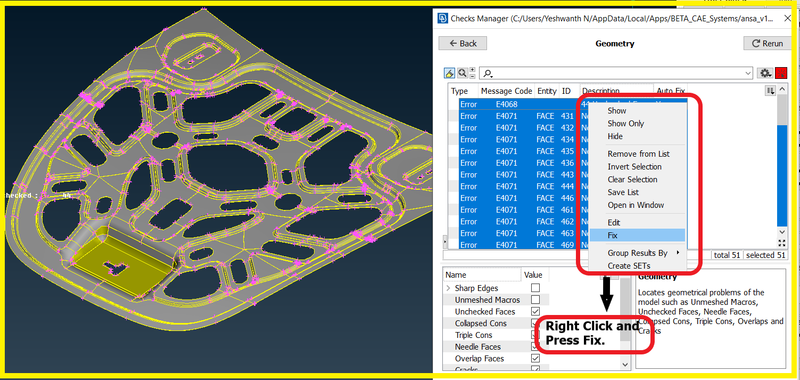Click the zoom magnifier icon
Image resolution: width=800 pixels, height=380 pixels.
(x=462, y=73)
